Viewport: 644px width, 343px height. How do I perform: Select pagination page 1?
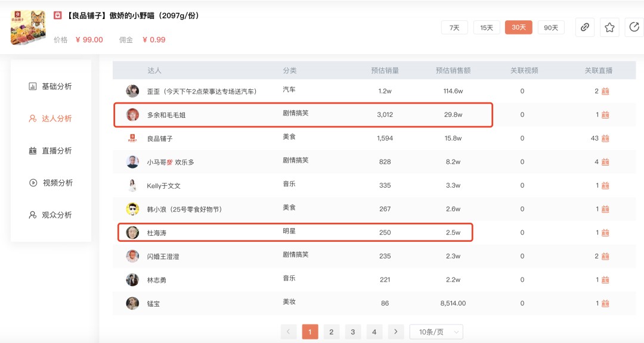pyautogui.click(x=310, y=332)
